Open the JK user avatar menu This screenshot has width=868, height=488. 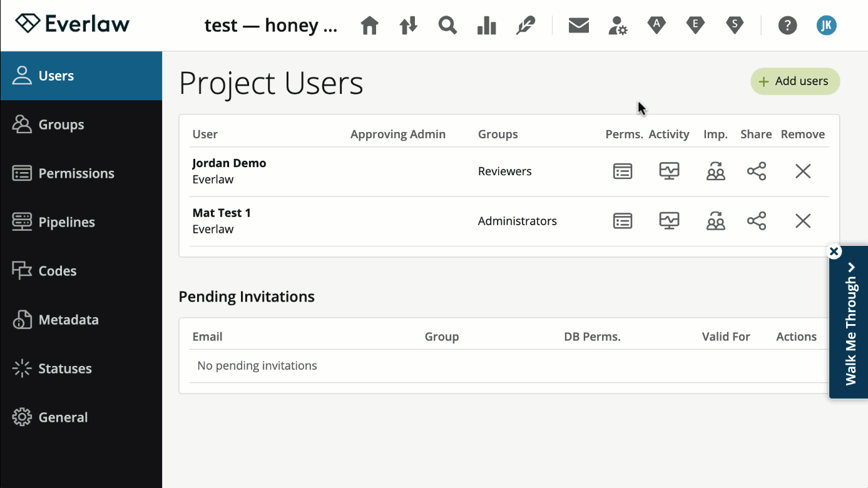[x=826, y=25]
